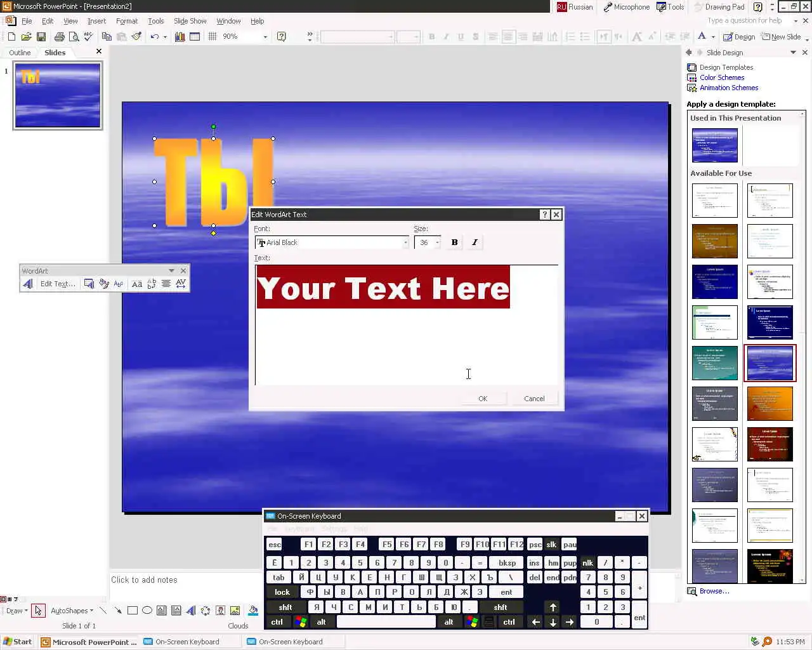Click the WordArt Same Letter Heights icon
The width and height of the screenshot is (812, 650).
click(137, 284)
